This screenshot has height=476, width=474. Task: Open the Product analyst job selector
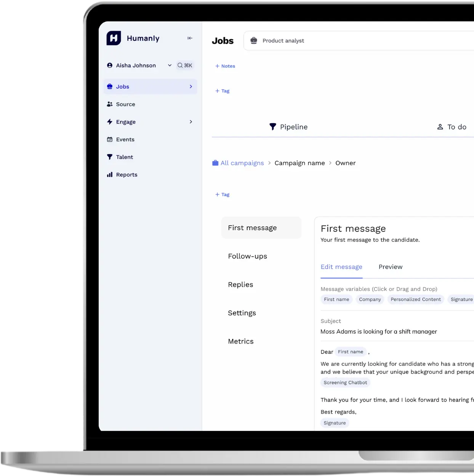(x=359, y=40)
